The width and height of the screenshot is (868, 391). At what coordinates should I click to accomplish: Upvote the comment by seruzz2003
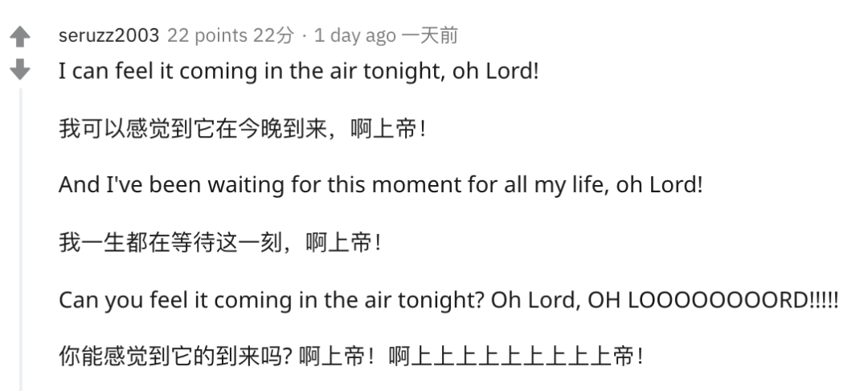(x=21, y=36)
